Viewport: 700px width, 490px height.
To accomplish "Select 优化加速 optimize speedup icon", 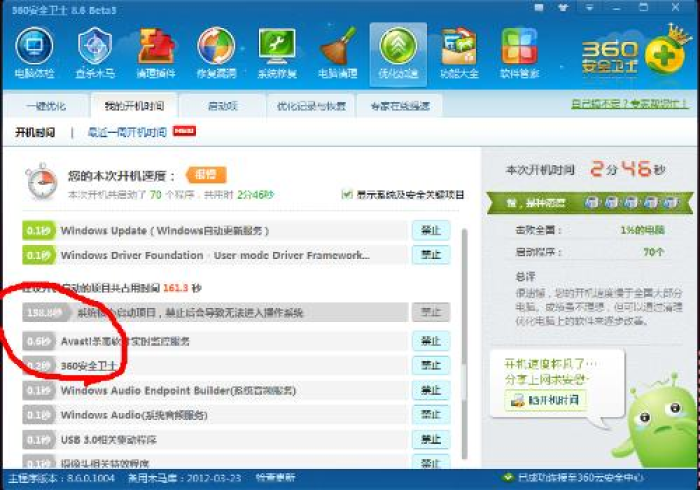I will pyautogui.click(x=398, y=54).
